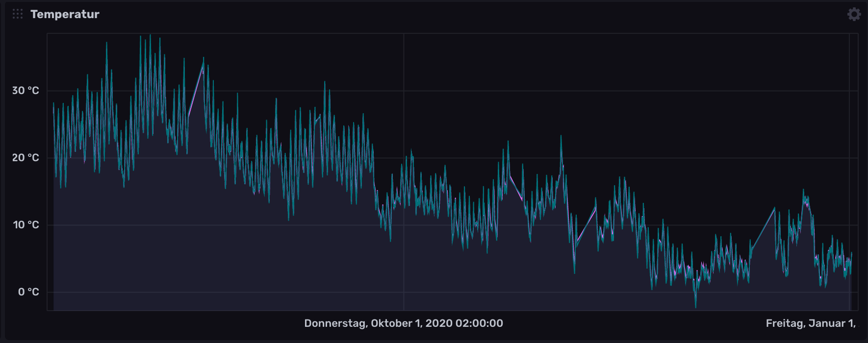Select the 30 °C y-axis label
868x343 pixels.
26,91
